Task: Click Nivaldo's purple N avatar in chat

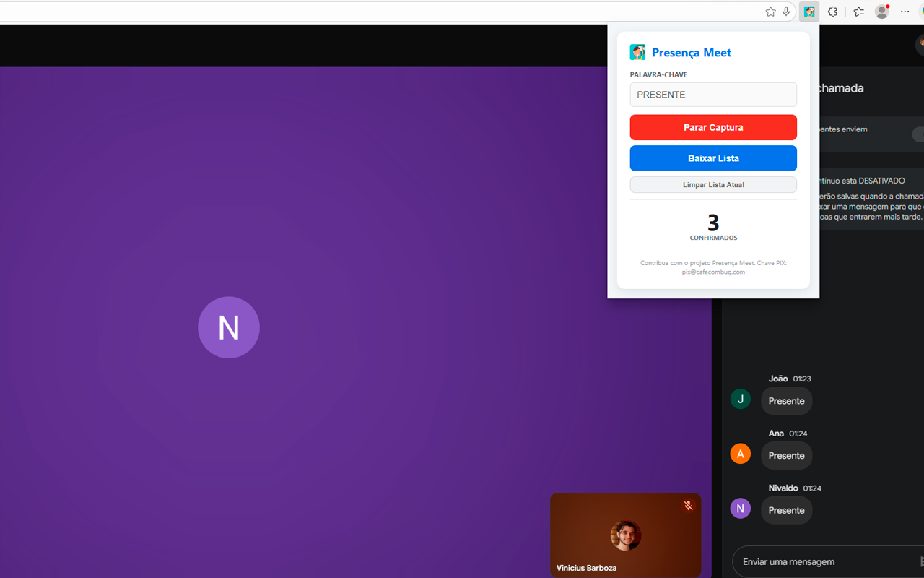Action: (740, 509)
